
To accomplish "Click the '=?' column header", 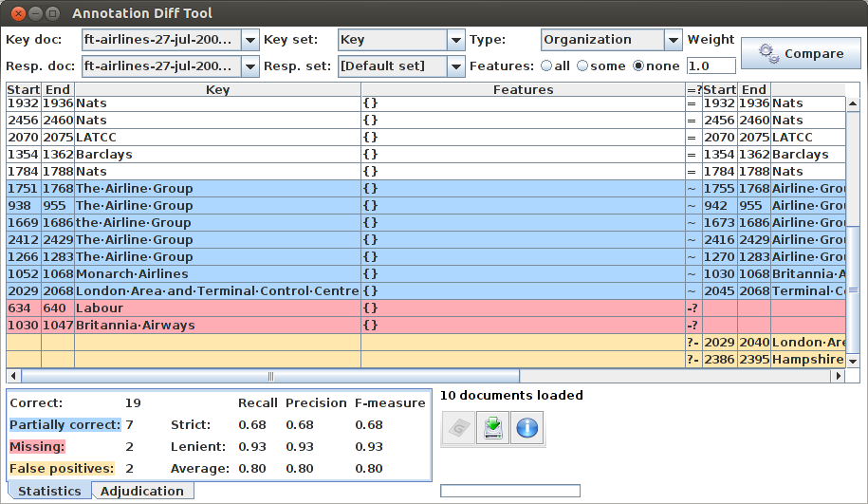I will [x=694, y=90].
